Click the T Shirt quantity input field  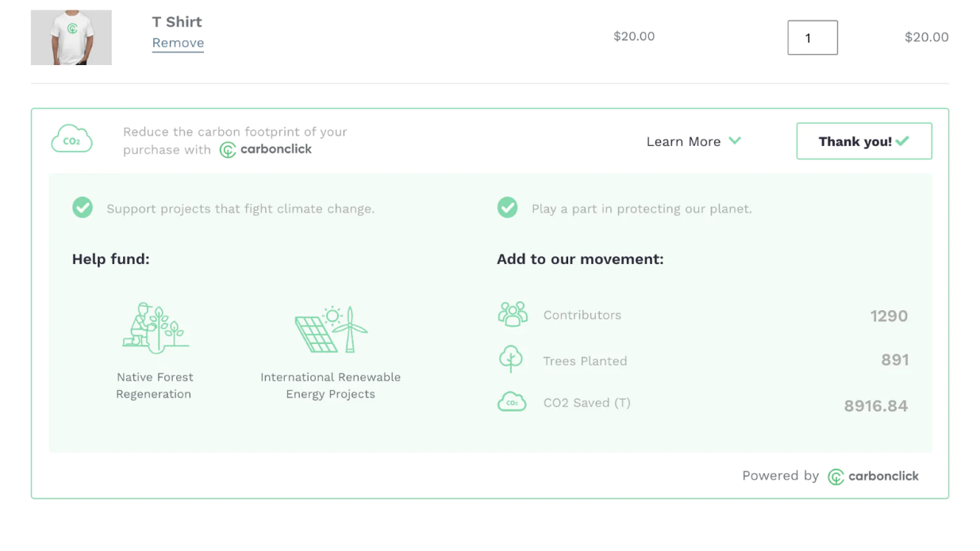[x=812, y=37]
